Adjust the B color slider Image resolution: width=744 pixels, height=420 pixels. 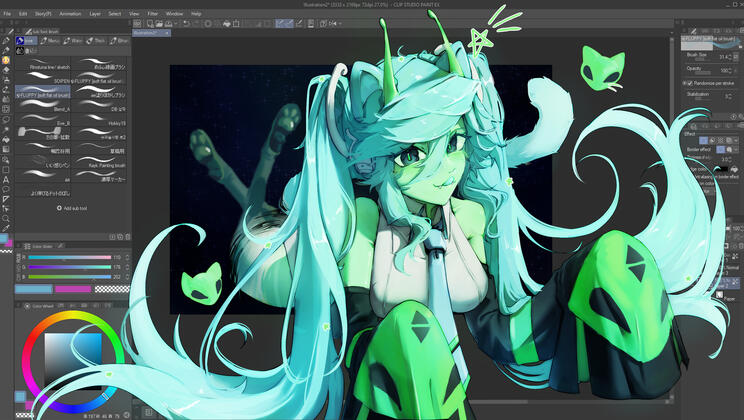69,277
